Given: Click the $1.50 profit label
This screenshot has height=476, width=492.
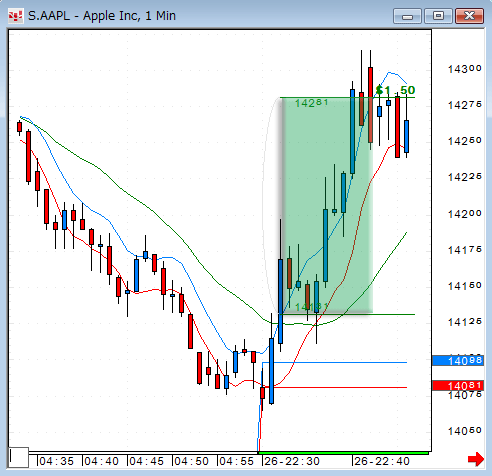Looking at the screenshot, I should point(395,90).
